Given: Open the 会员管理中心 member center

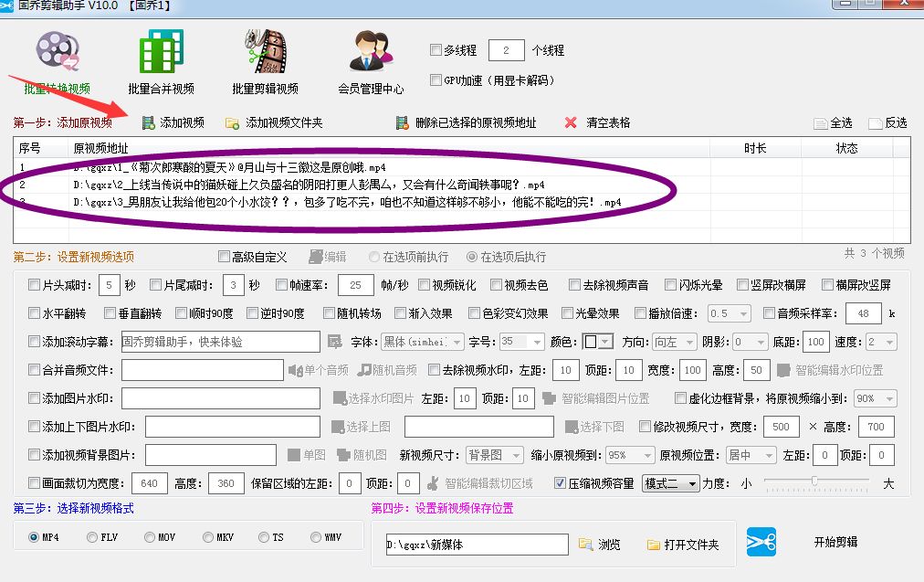Looking at the screenshot, I should 370,55.
